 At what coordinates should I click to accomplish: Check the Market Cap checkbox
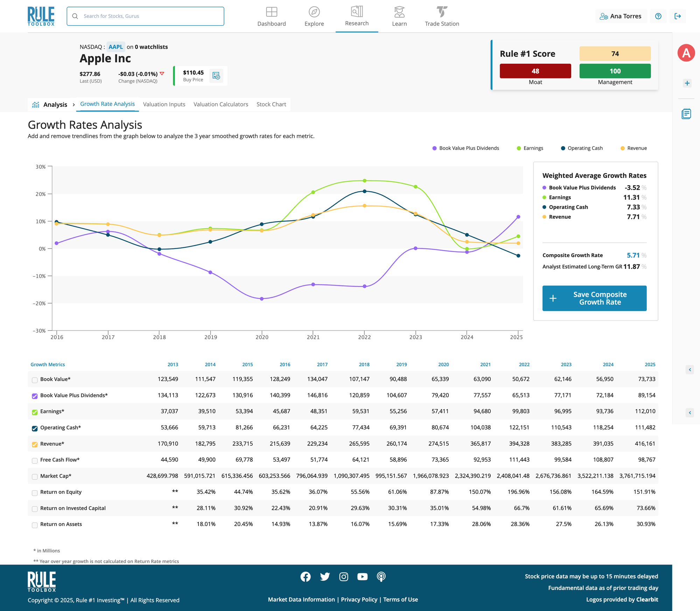pyautogui.click(x=35, y=477)
